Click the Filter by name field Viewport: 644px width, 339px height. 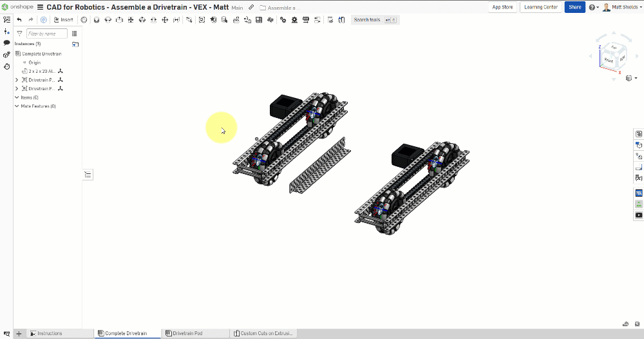coord(47,34)
